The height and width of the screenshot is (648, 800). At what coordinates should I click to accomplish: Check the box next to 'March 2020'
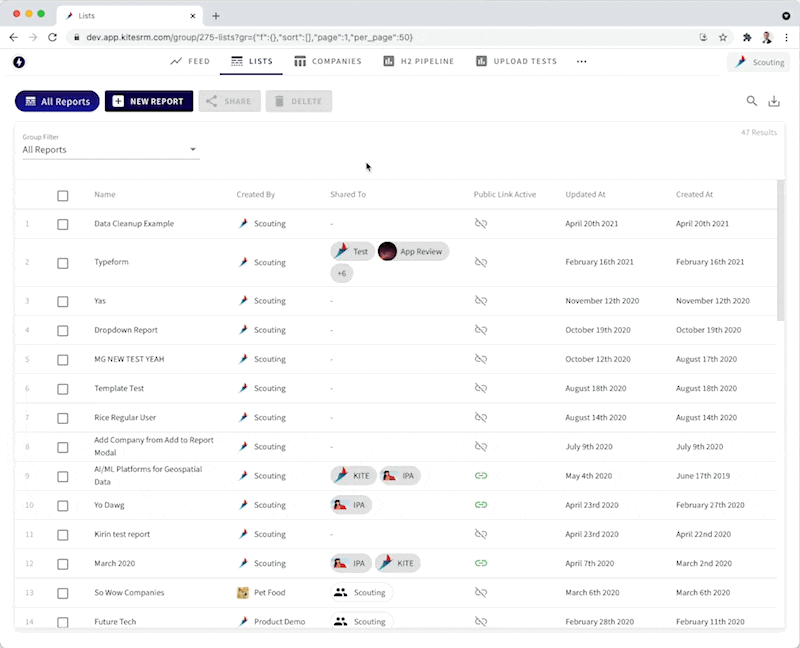pos(62,563)
